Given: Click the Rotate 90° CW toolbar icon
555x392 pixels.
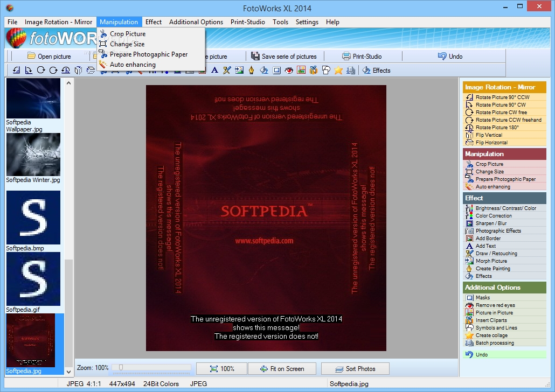Looking at the screenshot, I should tap(29, 70).
